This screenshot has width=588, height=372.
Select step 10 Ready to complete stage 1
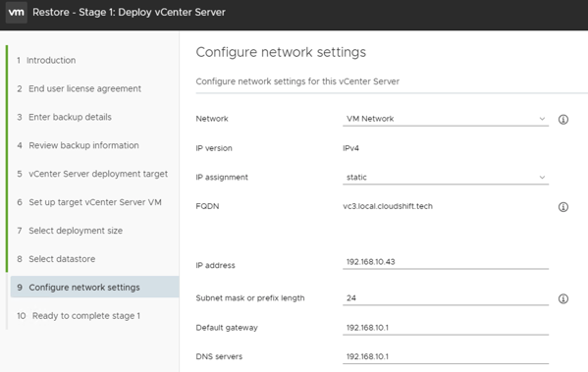click(79, 316)
